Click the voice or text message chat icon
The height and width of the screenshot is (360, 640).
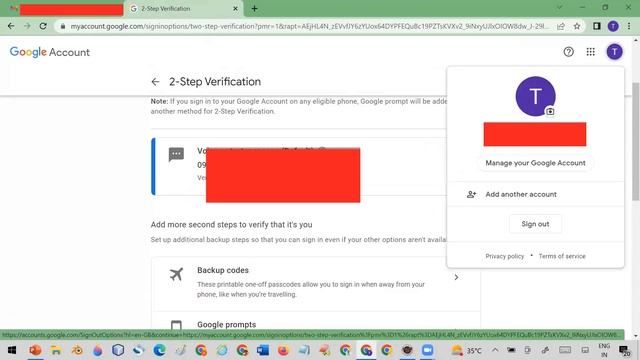[176, 155]
